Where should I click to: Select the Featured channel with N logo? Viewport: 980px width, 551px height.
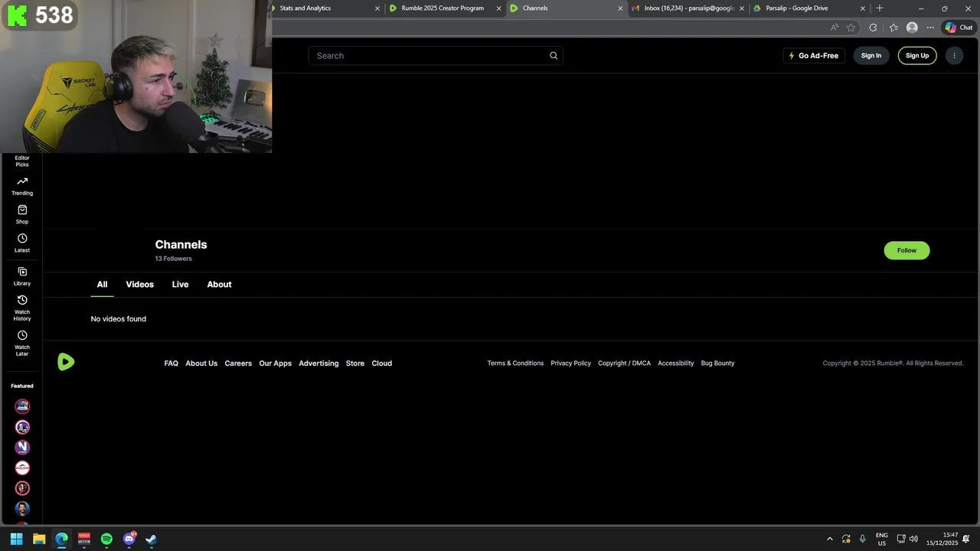pos(22,447)
